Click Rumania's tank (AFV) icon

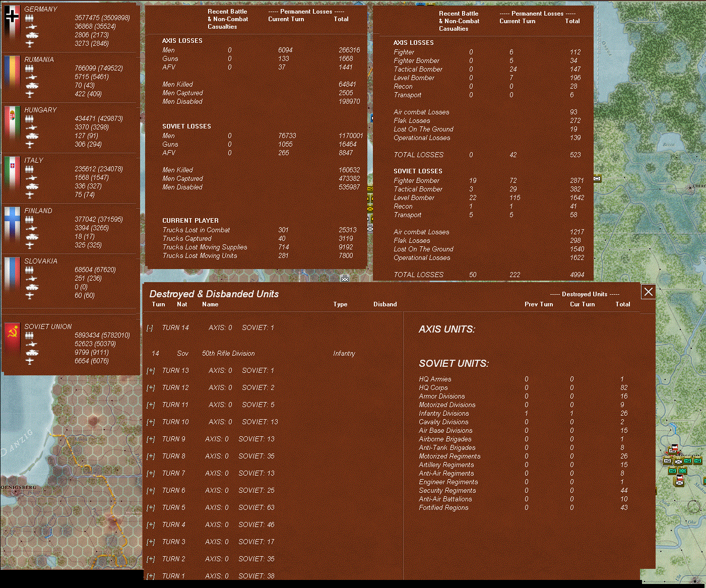point(31,86)
